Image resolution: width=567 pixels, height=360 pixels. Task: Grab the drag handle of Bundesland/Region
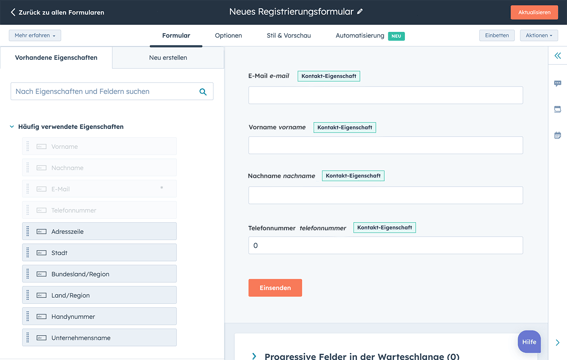(x=27, y=274)
